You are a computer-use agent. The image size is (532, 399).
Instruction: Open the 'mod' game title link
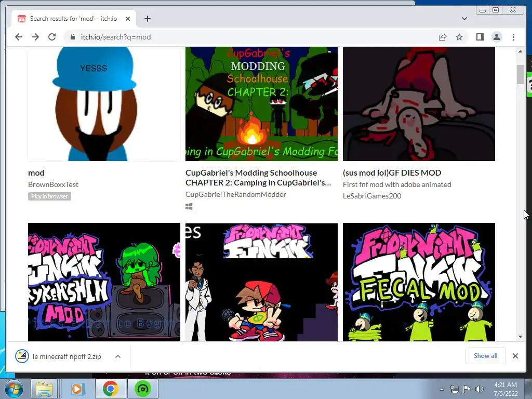click(36, 172)
